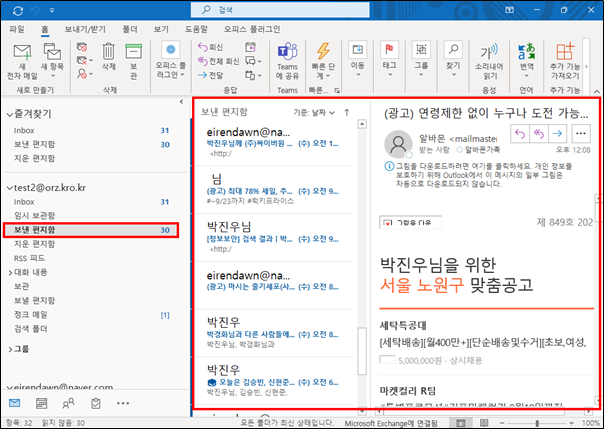Viewport: 604px width, 429px height.
Task: Click the message list vertical scrollbar thumb
Action: [362, 351]
